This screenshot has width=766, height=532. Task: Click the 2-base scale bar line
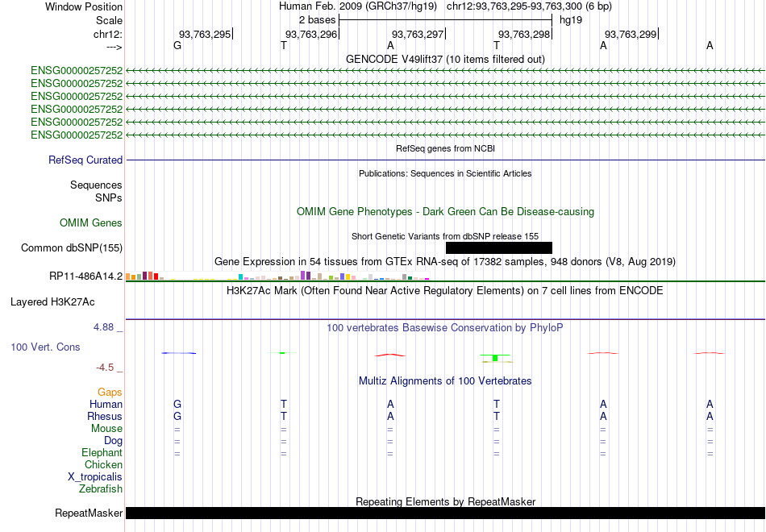click(x=446, y=20)
